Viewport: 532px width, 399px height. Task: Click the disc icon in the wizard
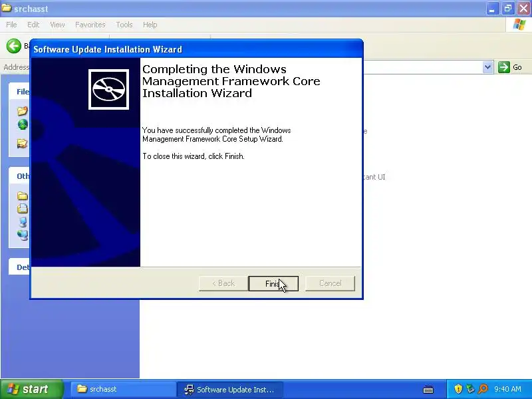pos(108,90)
